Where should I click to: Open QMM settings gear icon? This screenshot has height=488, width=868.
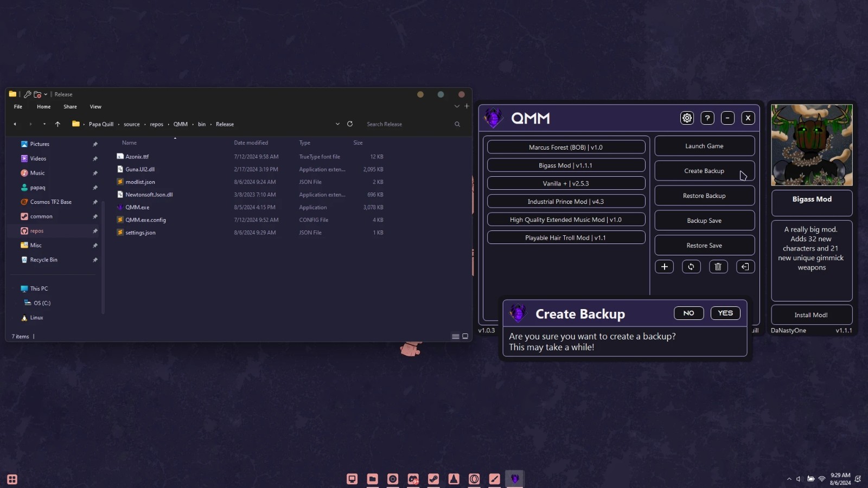pyautogui.click(x=687, y=118)
